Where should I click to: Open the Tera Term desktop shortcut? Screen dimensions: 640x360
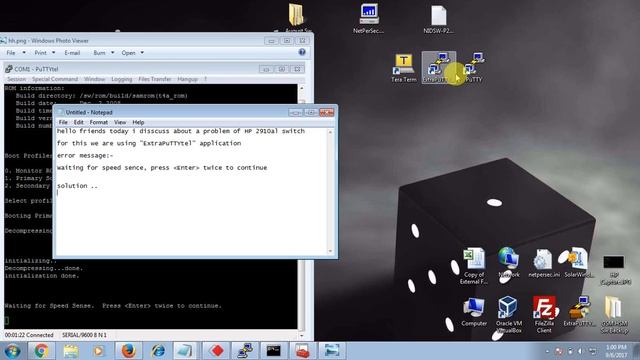pos(403,68)
